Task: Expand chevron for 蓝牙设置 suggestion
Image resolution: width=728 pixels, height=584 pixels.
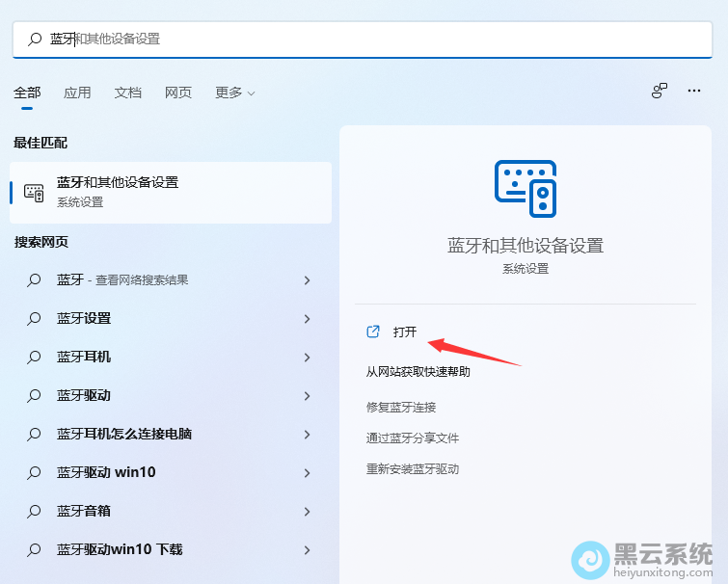Action: pyautogui.click(x=308, y=319)
